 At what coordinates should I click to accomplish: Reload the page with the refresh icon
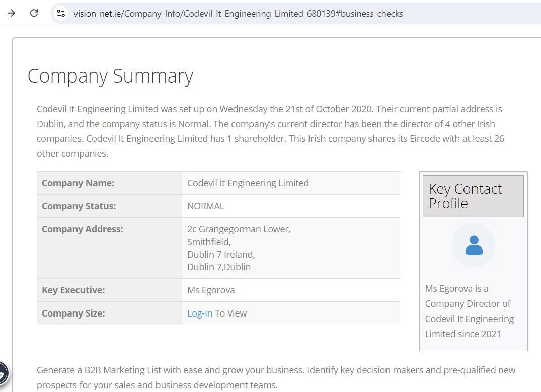[x=34, y=13]
